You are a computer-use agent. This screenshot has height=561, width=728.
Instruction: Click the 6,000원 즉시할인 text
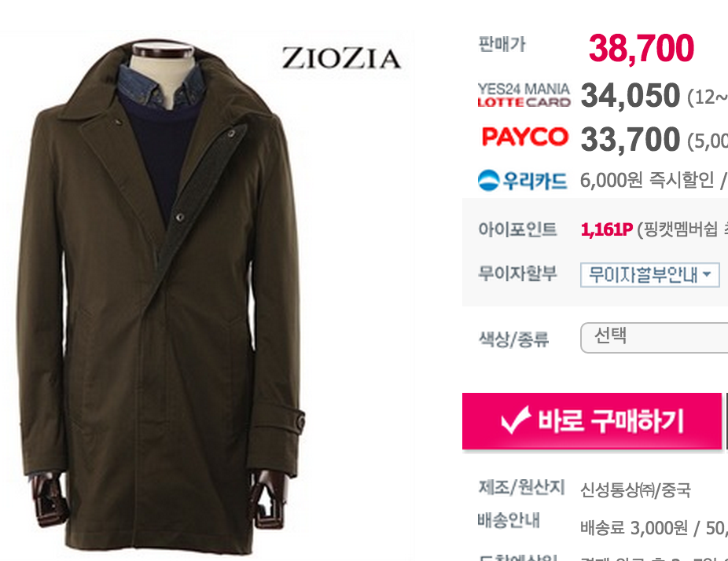click(647, 180)
